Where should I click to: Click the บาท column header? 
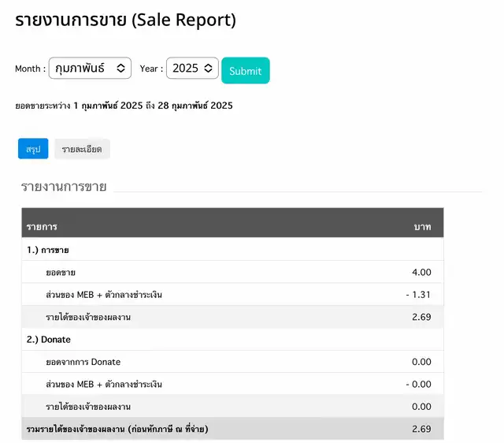coord(422,227)
